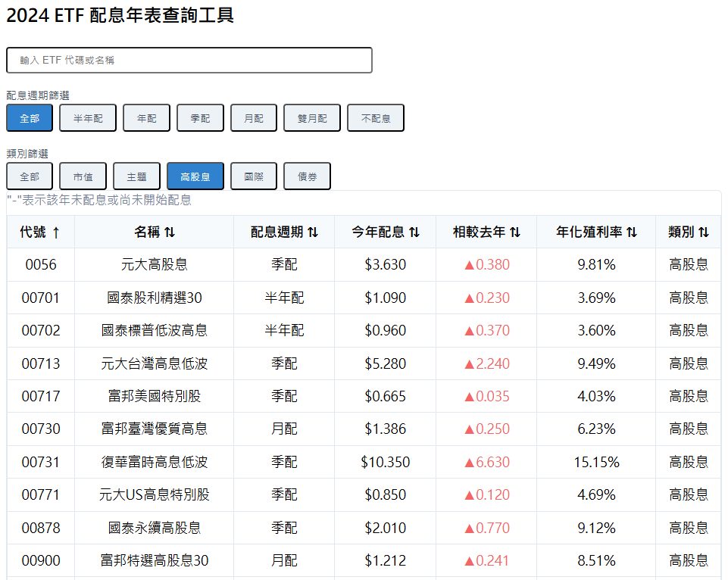The width and height of the screenshot is (728, 580).
Task: Click code 00702 cell
Action: [x=41, y=330]
